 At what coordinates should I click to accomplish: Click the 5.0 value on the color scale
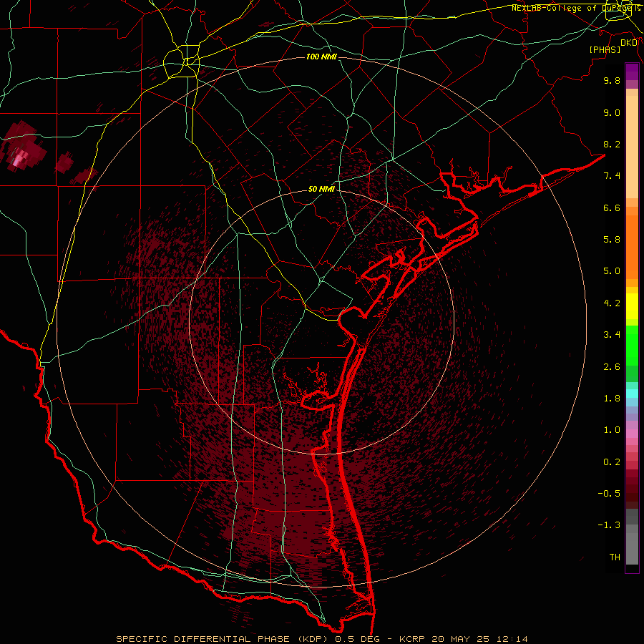pos(612,271)
